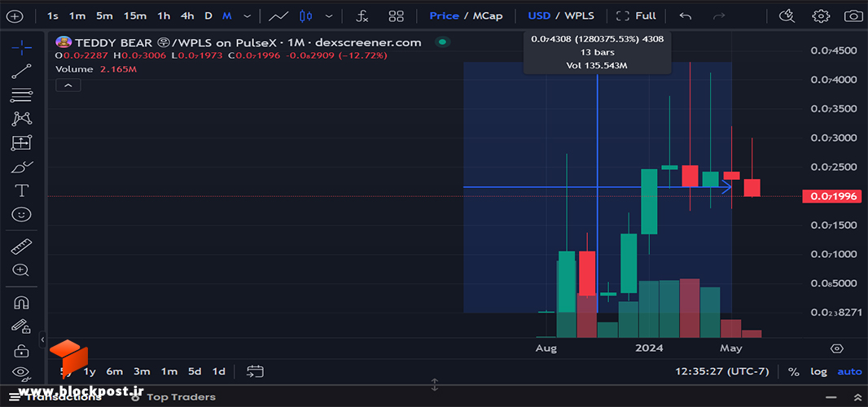The height and width of the screenshot is (407, 868).
Task: Select the 4h timeframe
Action: click(187, 16)
